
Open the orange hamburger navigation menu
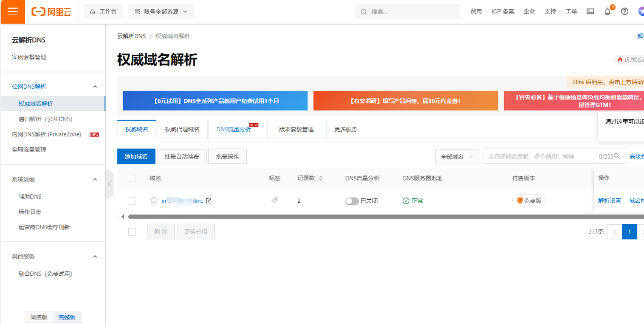coord(13,12)
